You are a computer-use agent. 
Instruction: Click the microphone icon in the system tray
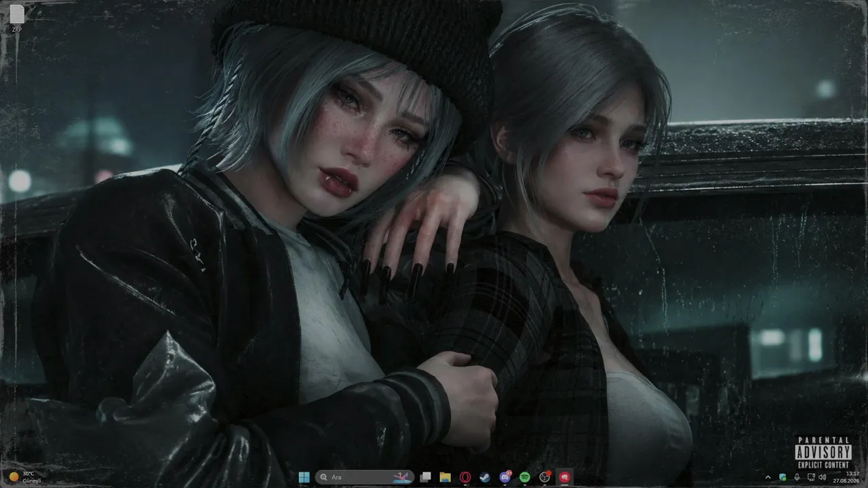[797, 477]
